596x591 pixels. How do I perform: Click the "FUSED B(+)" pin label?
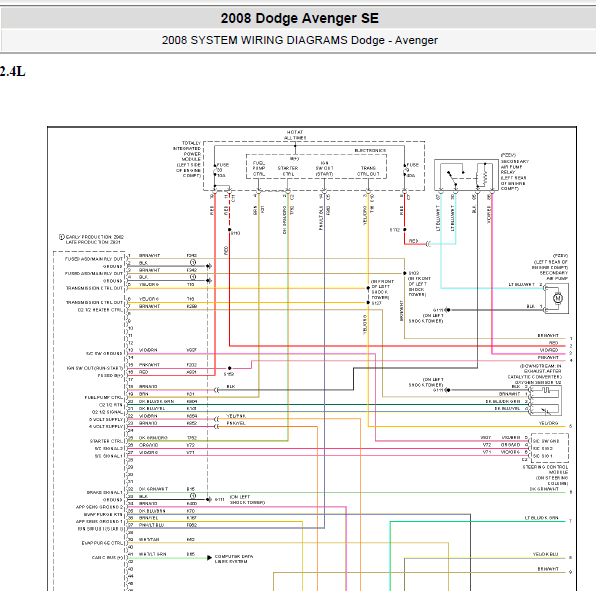tap(111, 375)
